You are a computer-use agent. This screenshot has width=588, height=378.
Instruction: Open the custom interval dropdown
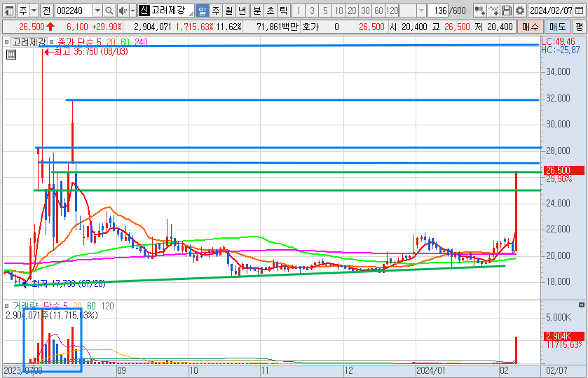(421, 10)
